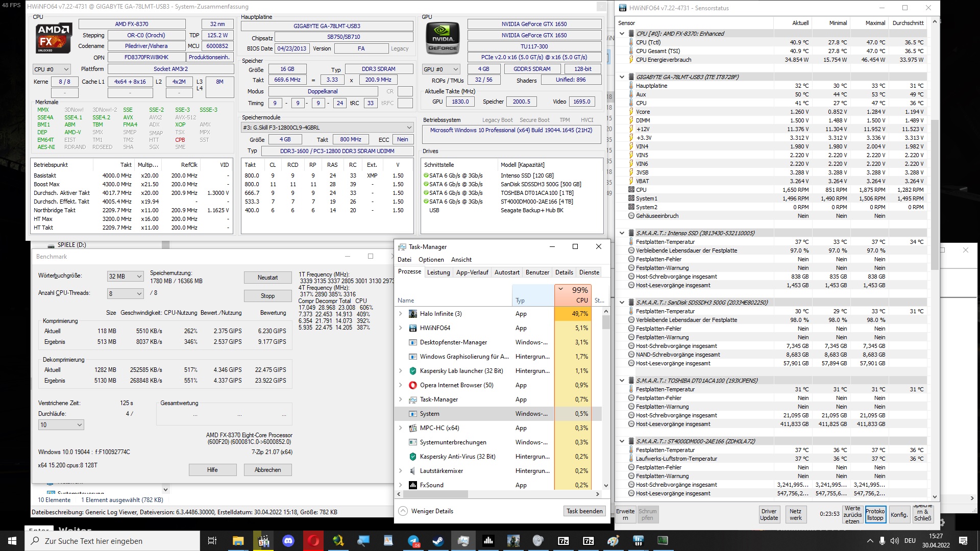
Task: Open Discord from the taskbar
Action: [288, 541]
